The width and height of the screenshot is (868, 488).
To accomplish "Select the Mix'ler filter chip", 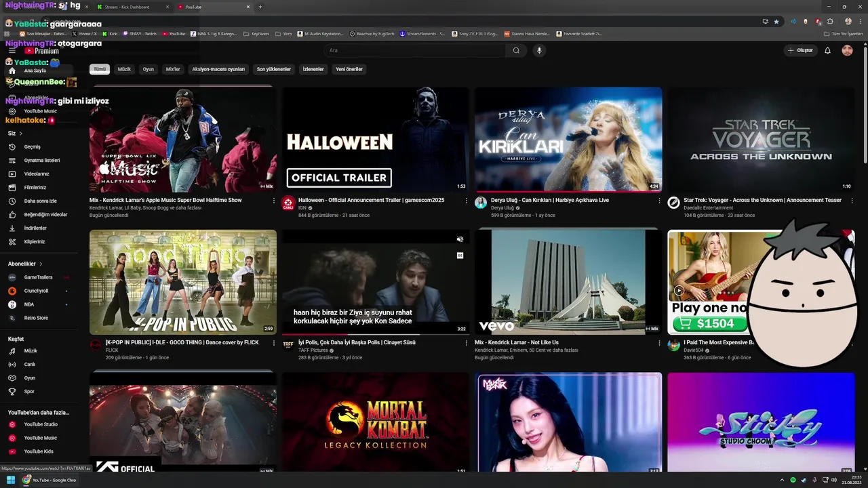I will (173, 69).
